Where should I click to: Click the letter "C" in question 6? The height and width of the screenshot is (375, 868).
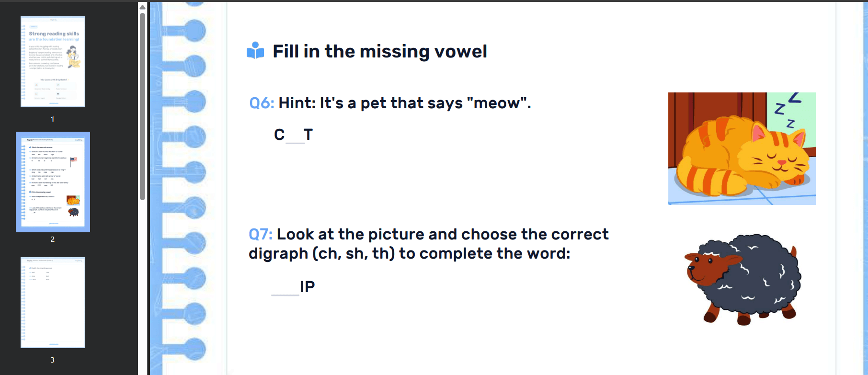(x=279, y=135)
